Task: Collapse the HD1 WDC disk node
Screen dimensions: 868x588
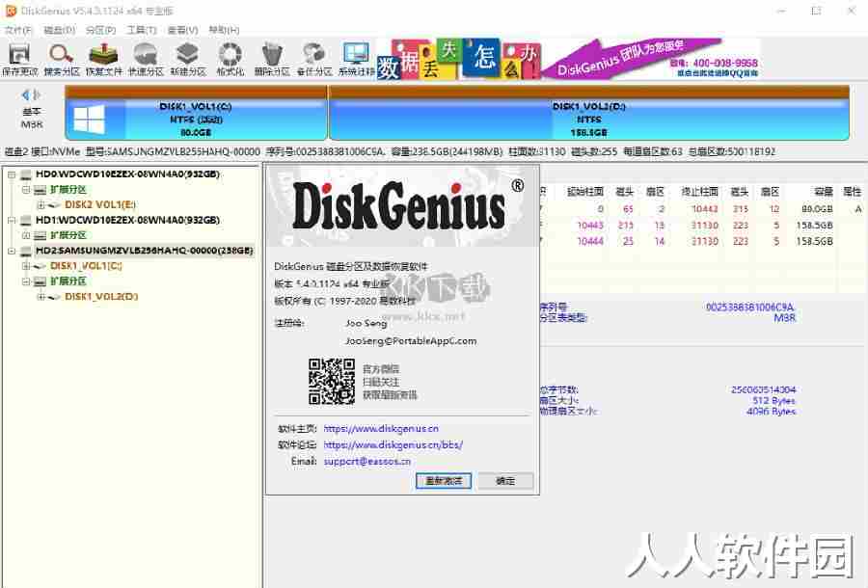Action: (x=11, y=220)
